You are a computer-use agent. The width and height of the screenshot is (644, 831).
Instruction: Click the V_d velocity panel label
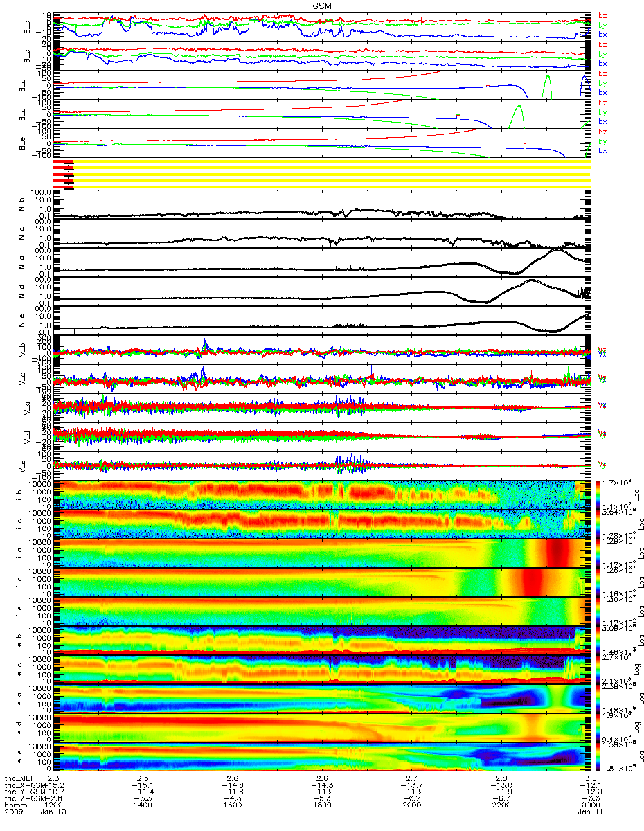(27, 437)
